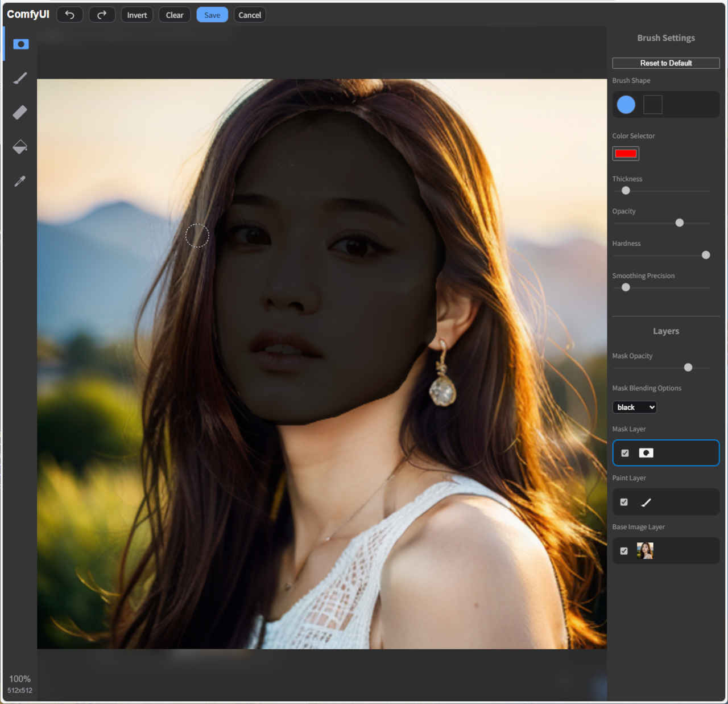Open the Mask Blending Options dropdown
The height and width of the screenshot is (704, 728).
click(x=635, y=407)
